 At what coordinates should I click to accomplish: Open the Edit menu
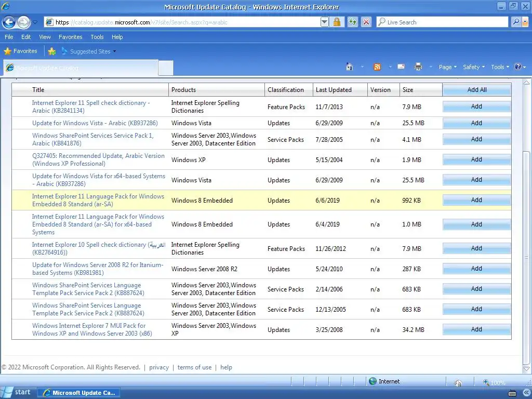pos(26,37)
